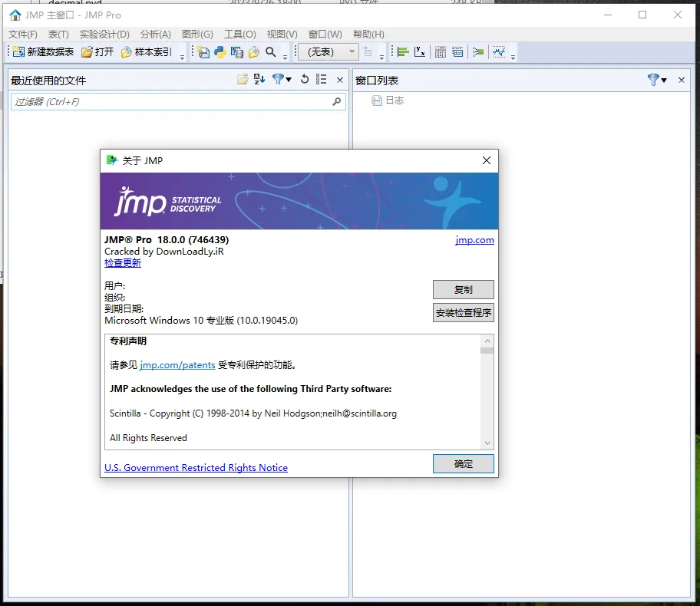
Task: Click open folder icon in 最近使用的文件 panel
Action: [243, 80]
